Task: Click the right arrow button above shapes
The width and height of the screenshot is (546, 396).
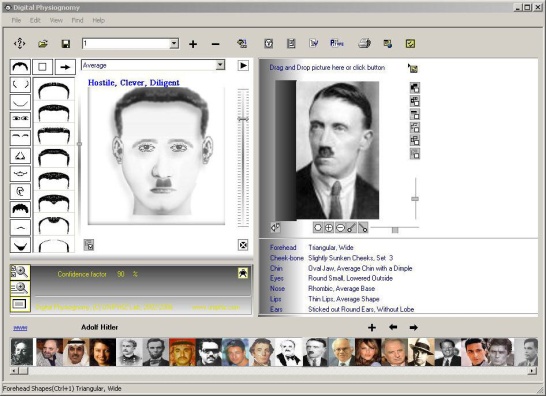Action: [x=65, y=67]
